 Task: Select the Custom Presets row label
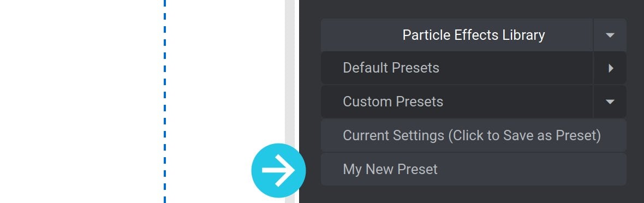393,101
